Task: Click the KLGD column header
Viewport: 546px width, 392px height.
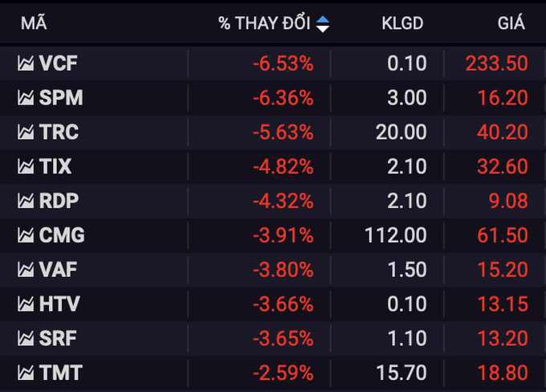Action: click(x=402, y=24)
